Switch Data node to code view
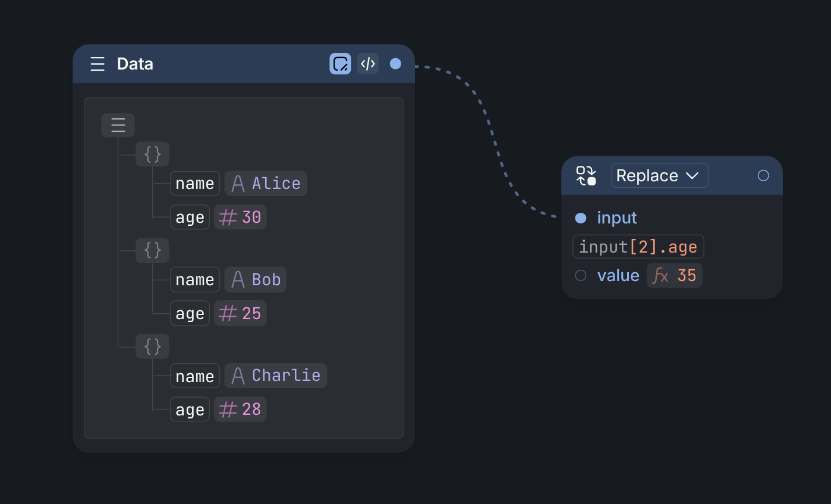 pos(368,64)
